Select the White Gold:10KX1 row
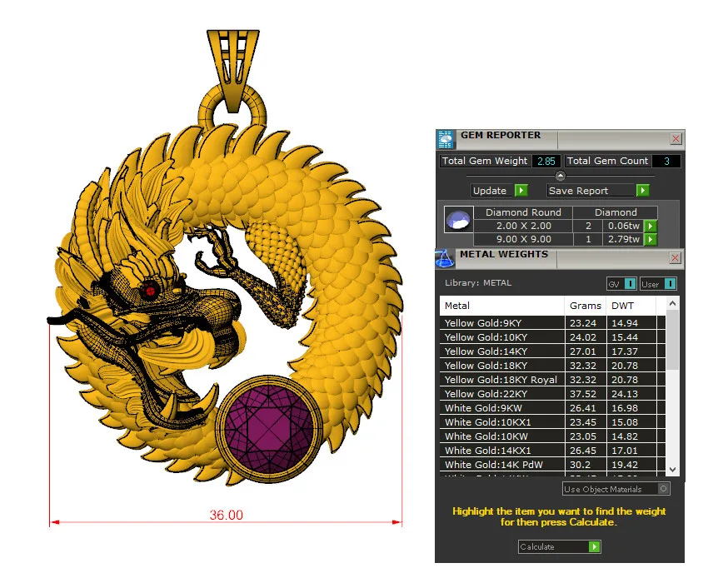 552,422
